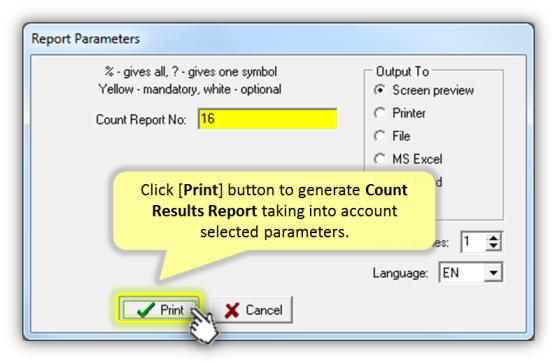Click the Count Report No label
Viewport: 557px width, 363px height.
point(141,120)
